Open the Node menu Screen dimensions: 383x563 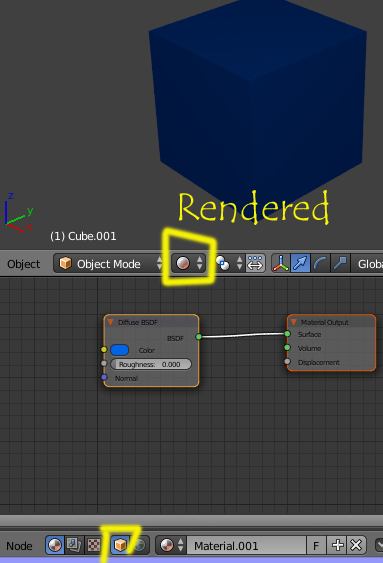click(19, 546)
